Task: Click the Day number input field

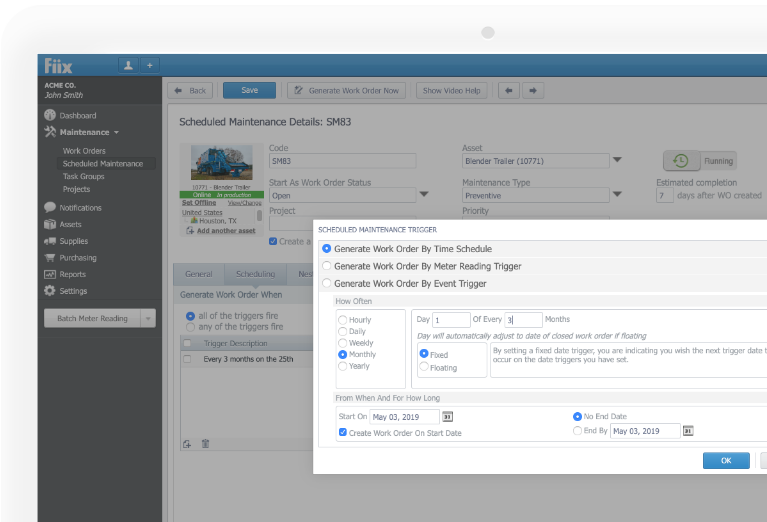Action: click(x=451, y=320)
